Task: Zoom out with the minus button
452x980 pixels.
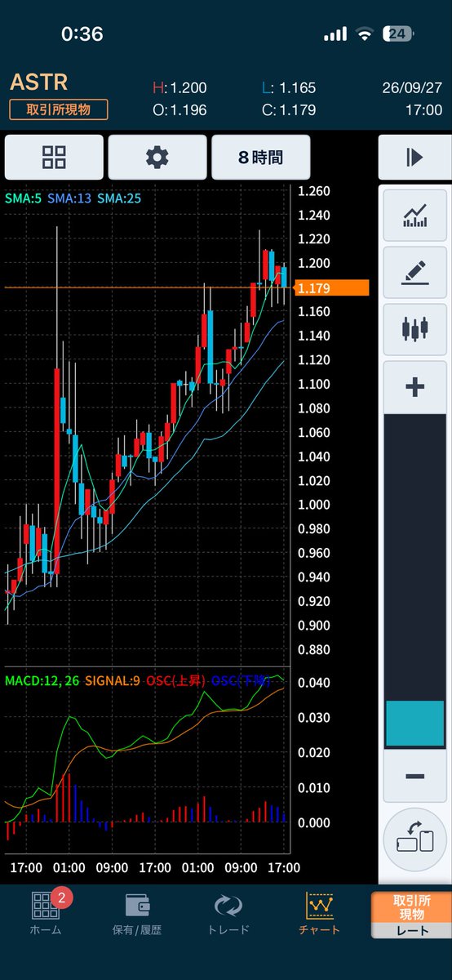Action: coord(414,777)
